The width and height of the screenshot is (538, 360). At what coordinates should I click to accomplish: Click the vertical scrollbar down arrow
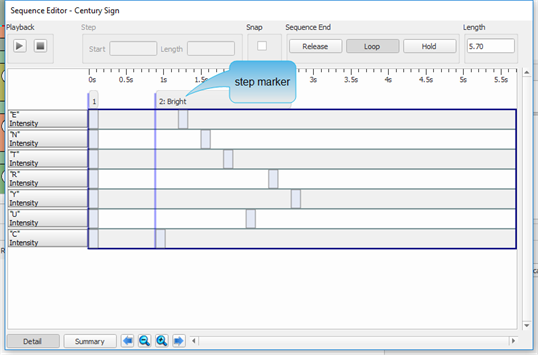pos(527,325)
